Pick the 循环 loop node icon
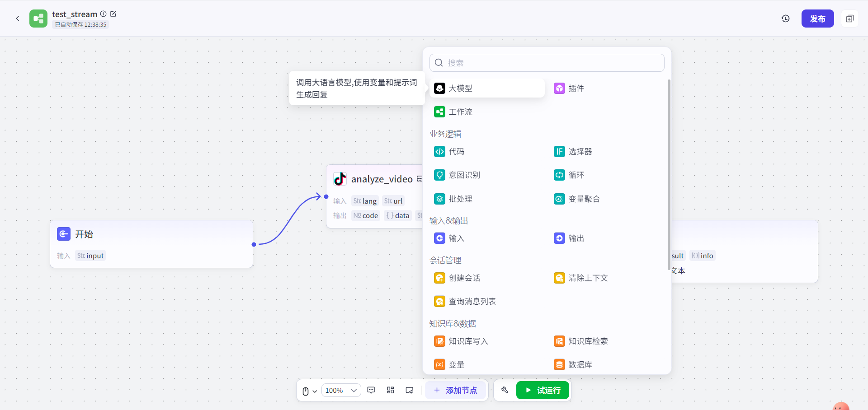This screenshot has height=410, width=868. (560, 175)
